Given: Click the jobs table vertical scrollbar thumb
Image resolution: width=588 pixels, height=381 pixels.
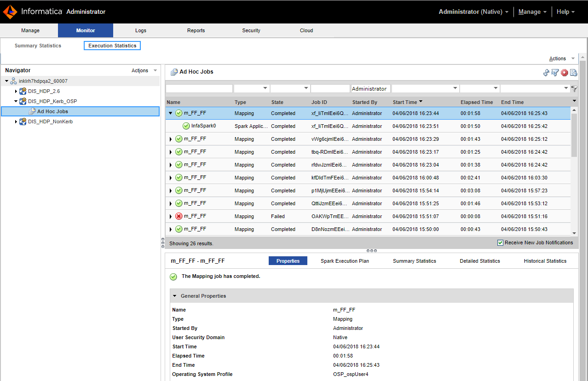Looking at the screenshot, I should [574, 135].
